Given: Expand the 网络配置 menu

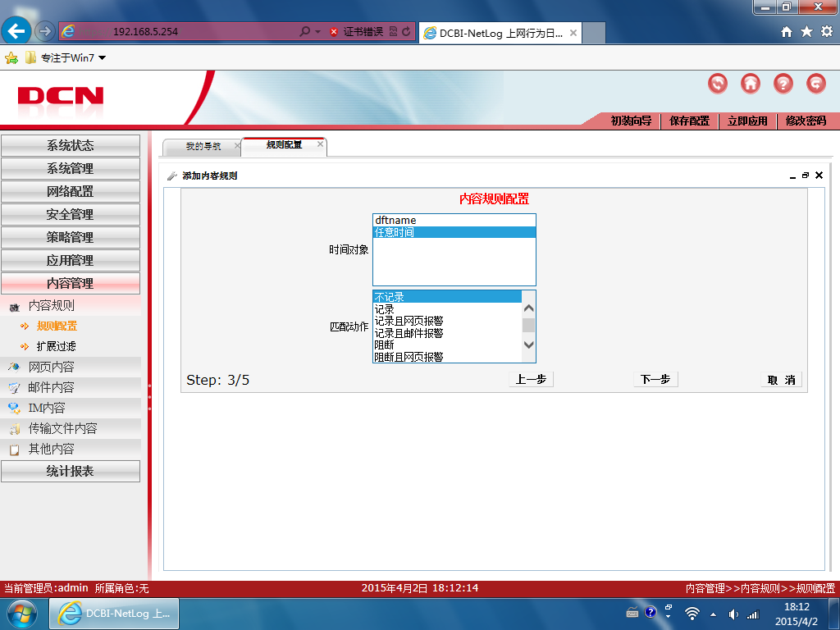Looking at the screenshot, I should (x=71, y=191).
